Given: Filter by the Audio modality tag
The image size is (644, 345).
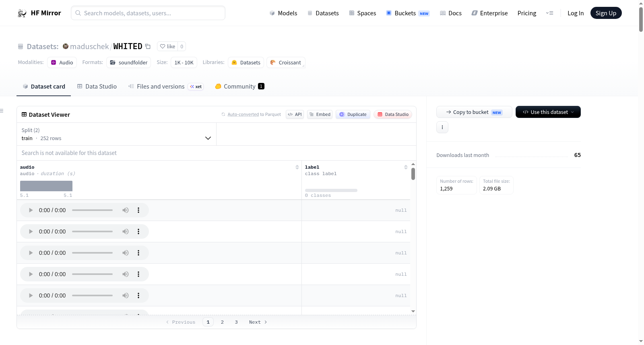Looking at the screenshot, I should [62, 62].
